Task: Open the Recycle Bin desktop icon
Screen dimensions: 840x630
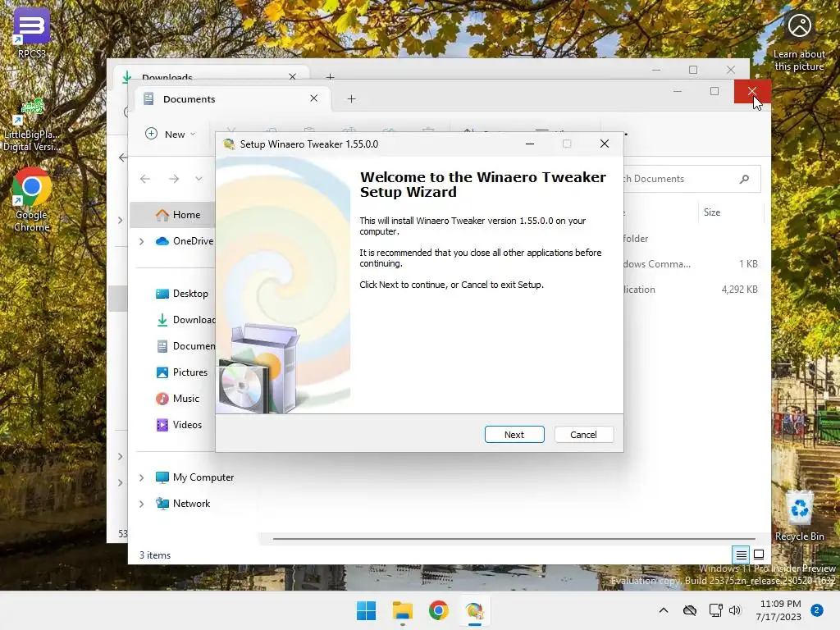Action: pos(799,515)
